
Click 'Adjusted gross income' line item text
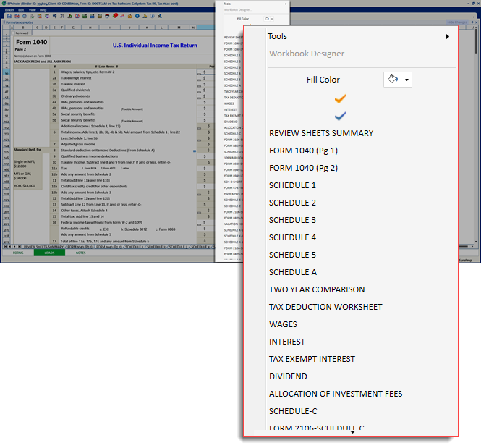(78, 144)
